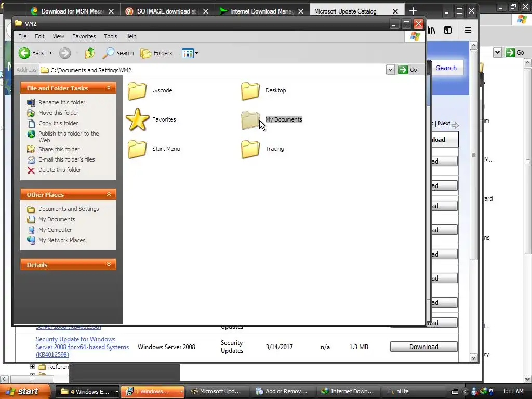Select the Microsoft Update Catalog tab

click(x=345, y=11)
